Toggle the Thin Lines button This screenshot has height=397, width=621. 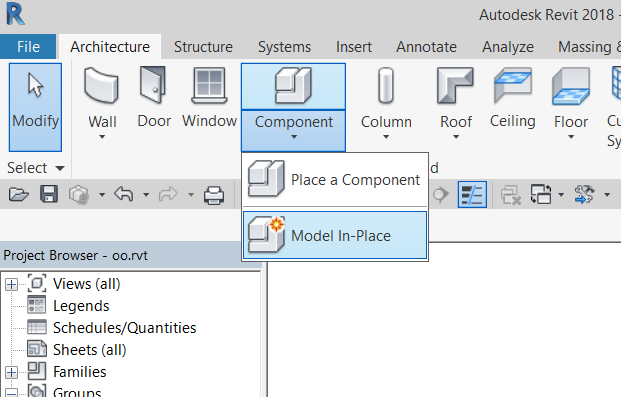(x=472, y=195)
